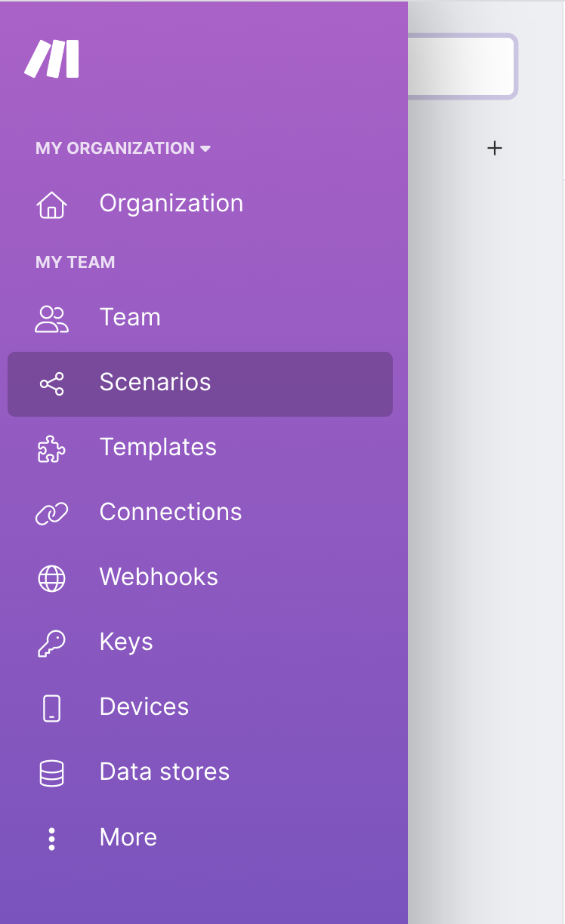565x924 pixels.
Task: Click the search input field at top
Action: click(x=461, y=66)
